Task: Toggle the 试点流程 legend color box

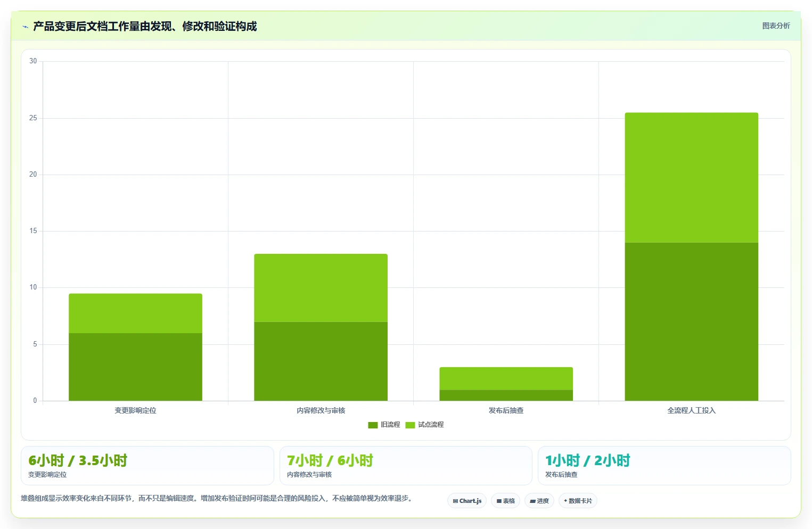Action: (x=410, y=425)
